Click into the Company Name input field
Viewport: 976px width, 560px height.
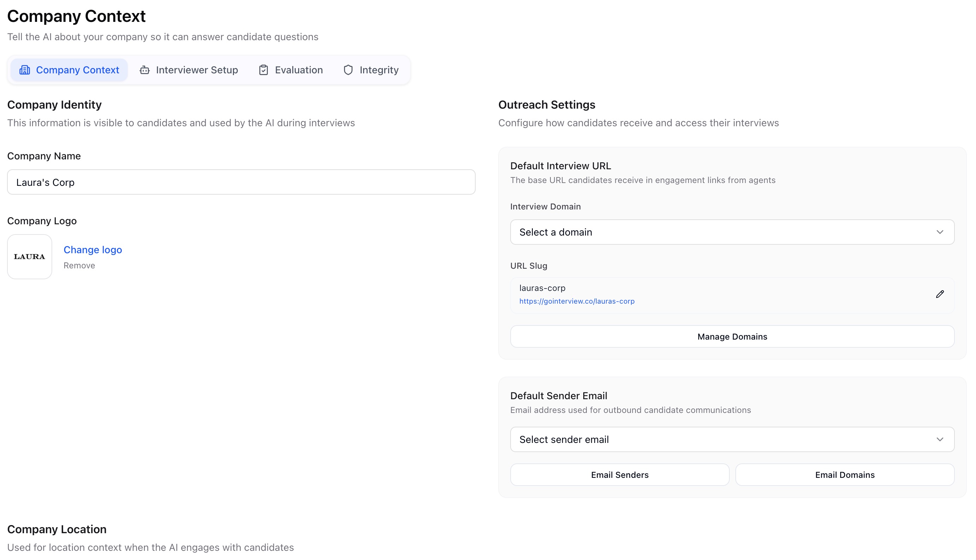click(241, 182)
